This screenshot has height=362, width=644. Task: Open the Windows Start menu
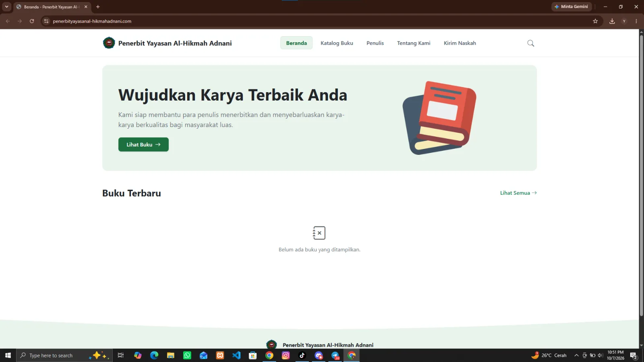[x=8, y=355]
